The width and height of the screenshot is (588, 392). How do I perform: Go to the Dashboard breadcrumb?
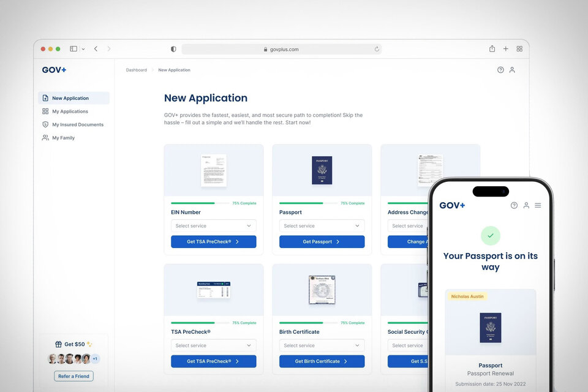point(136,70)
